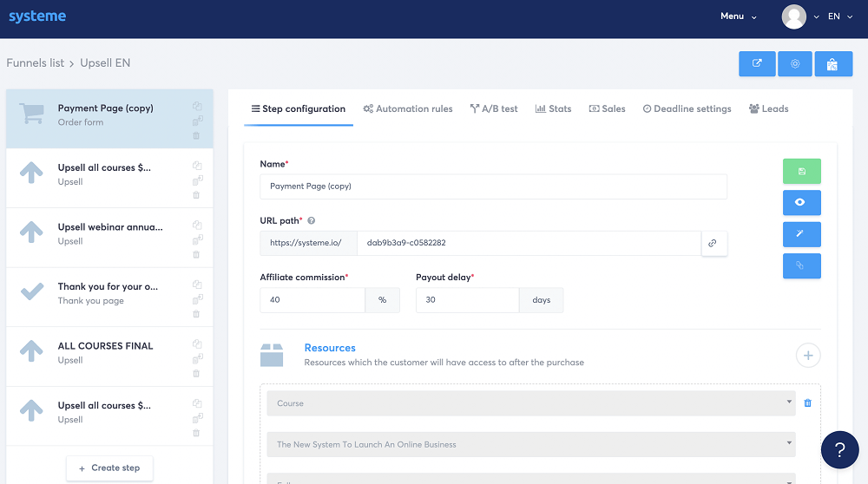
Task: Click the Name input field
Action: (x=493, y=186)
